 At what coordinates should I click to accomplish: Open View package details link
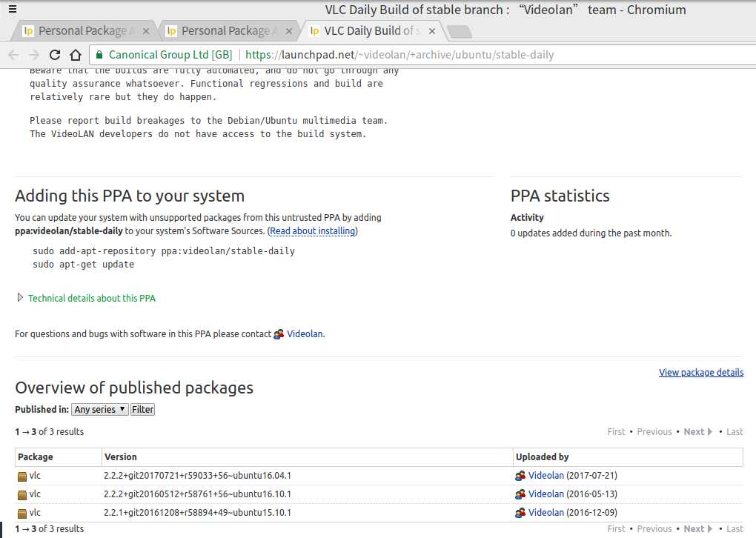click(x=701, y=373)
